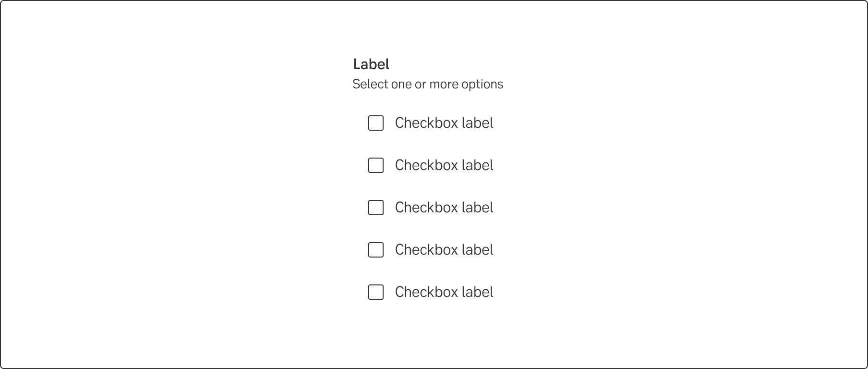
Task: Check the second checkbox box
Action: pos(376,165)
